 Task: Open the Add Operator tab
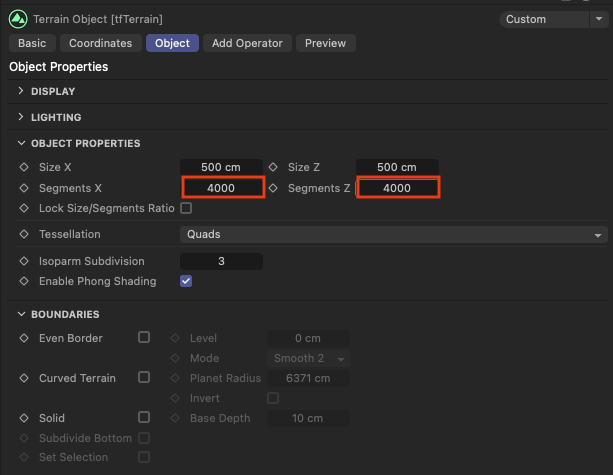click(247, 43)
